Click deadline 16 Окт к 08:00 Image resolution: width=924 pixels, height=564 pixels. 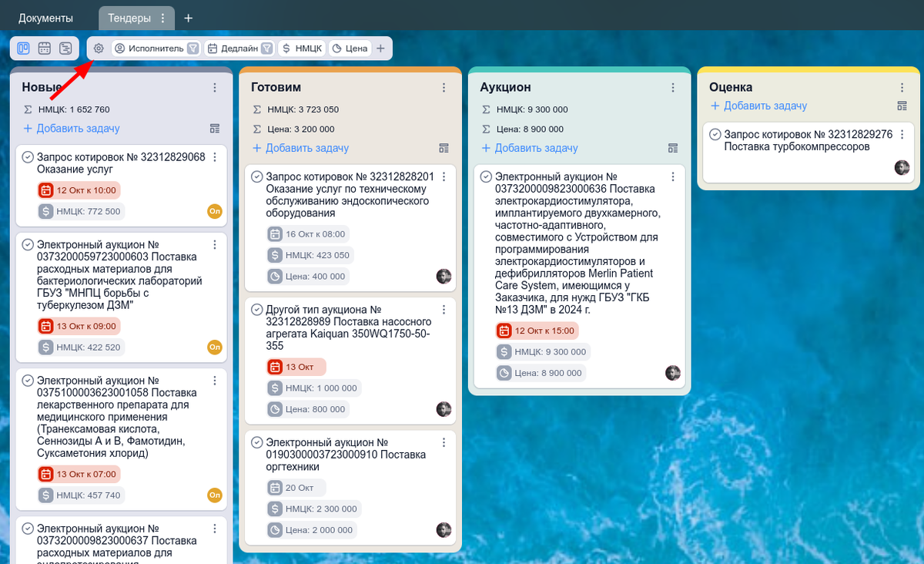coord(308,234)
